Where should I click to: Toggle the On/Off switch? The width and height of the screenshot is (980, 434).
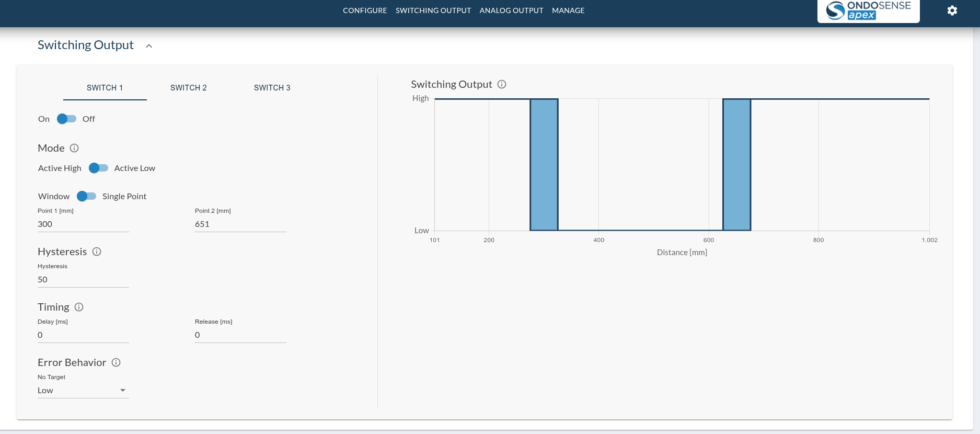point(66,119)
